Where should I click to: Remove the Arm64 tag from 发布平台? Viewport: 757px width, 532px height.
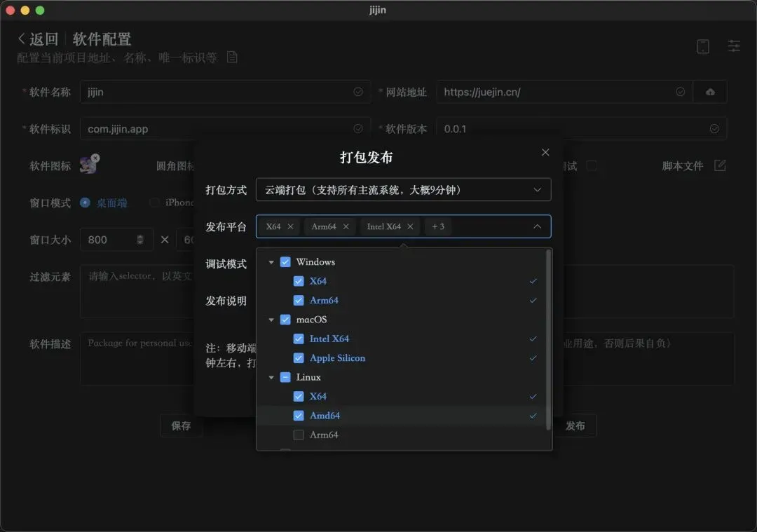[346, 226]
